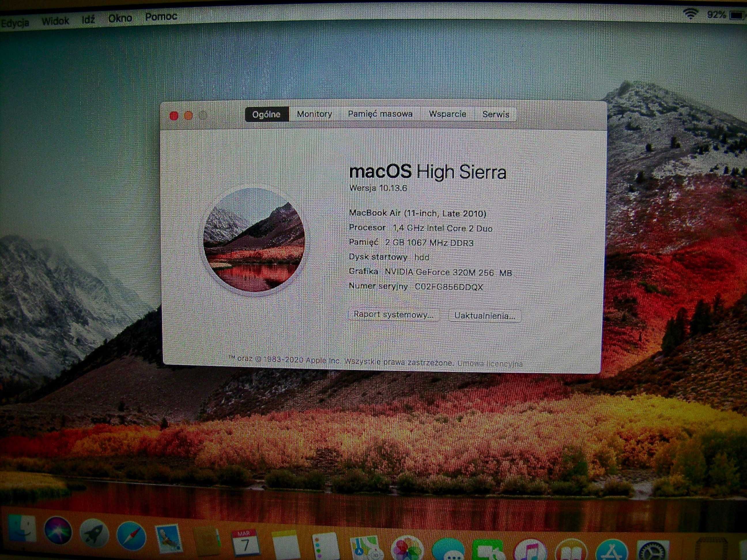Open the Edycja menu

point(15,23)
